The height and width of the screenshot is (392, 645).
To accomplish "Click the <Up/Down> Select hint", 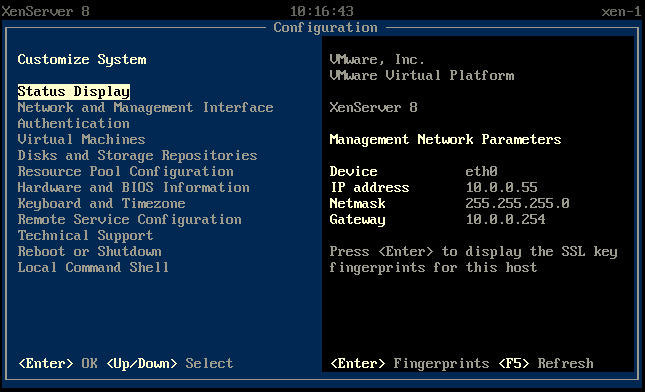I will click(x=169, y=364).
